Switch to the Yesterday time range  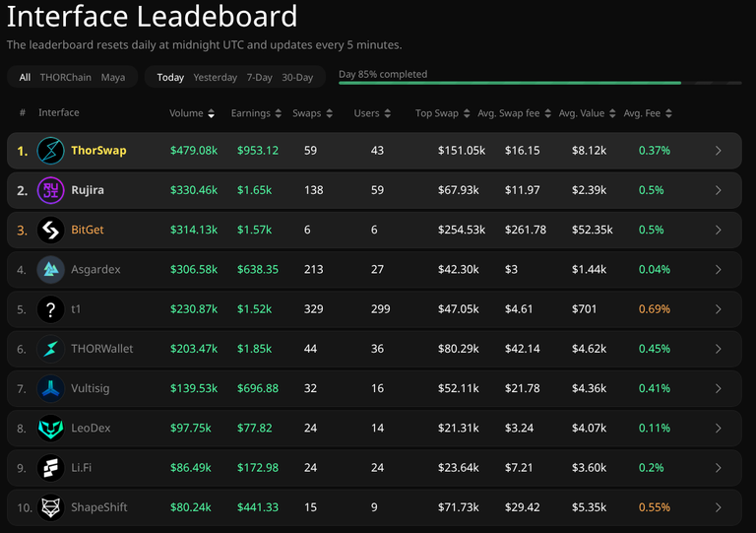(215, 77)
